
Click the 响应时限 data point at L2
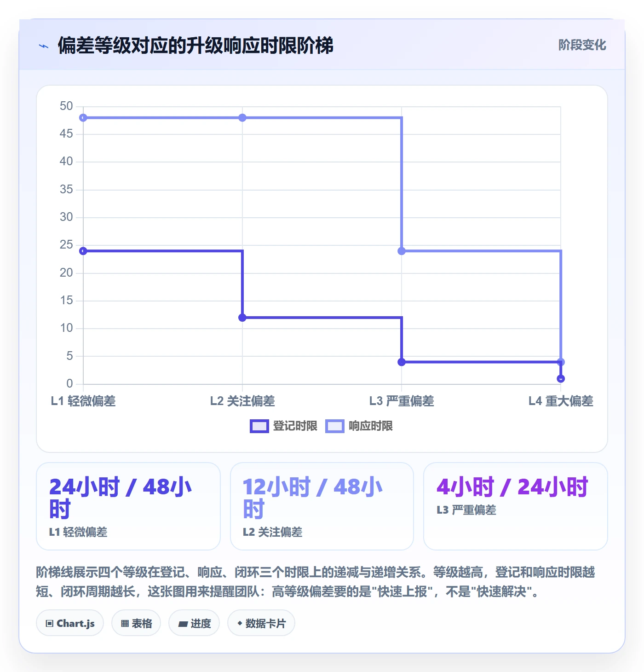[x=242, y=118]
